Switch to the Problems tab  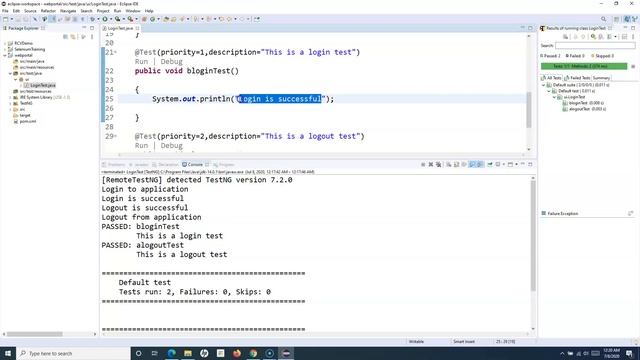click(114, 164)
